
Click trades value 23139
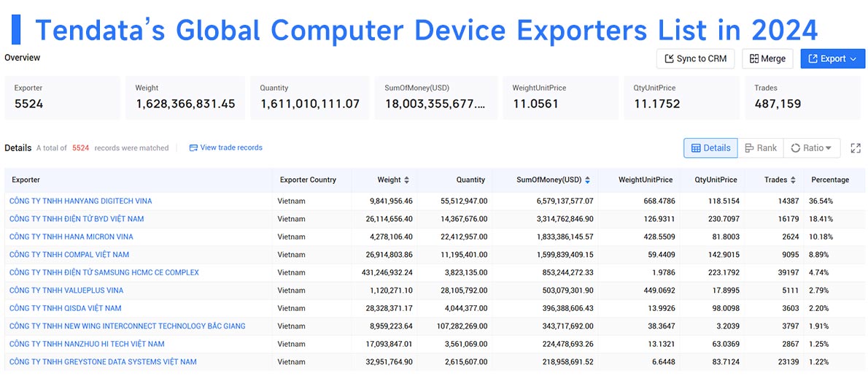(788, 361)
